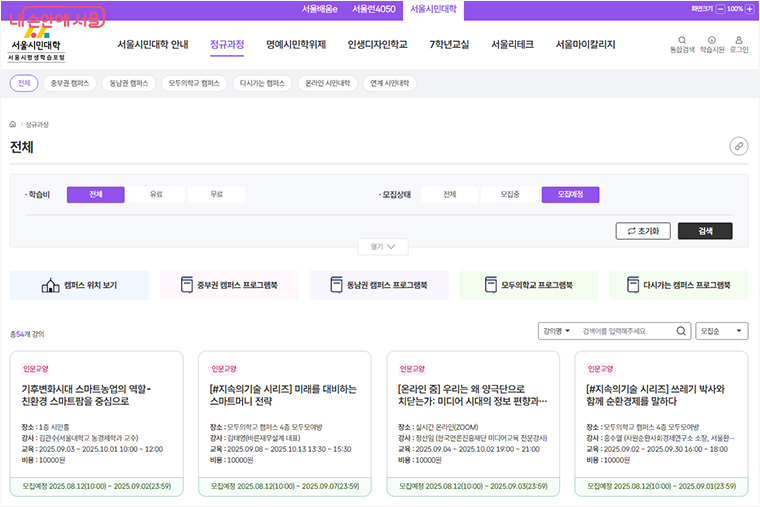760x507 pixels.
Task: Switch to the 서울런4050 top tab
Action: tap(374, 9)
